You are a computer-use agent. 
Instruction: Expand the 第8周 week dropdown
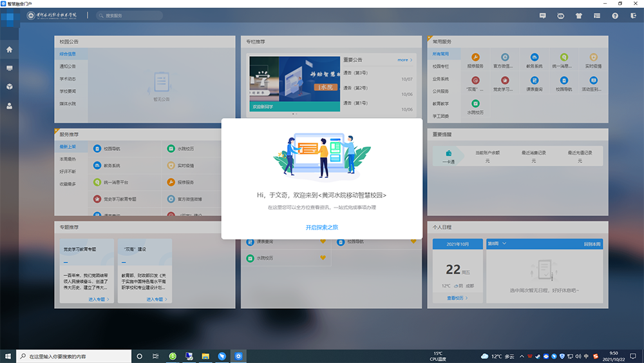[x=497, y=244]
